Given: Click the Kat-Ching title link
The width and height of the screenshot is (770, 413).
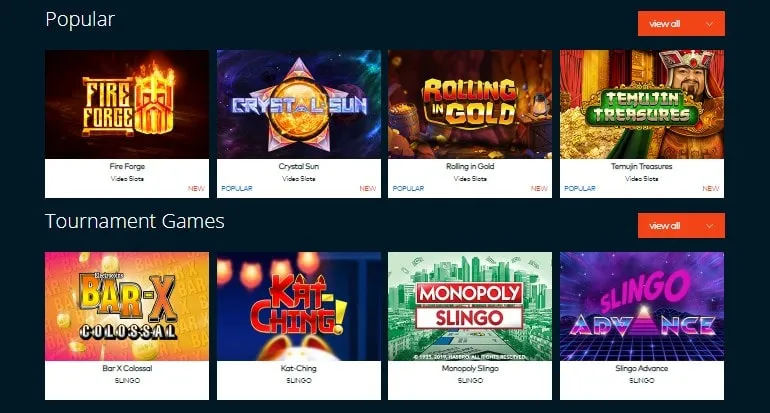Looking at the screenshot, I should [299, 368].
